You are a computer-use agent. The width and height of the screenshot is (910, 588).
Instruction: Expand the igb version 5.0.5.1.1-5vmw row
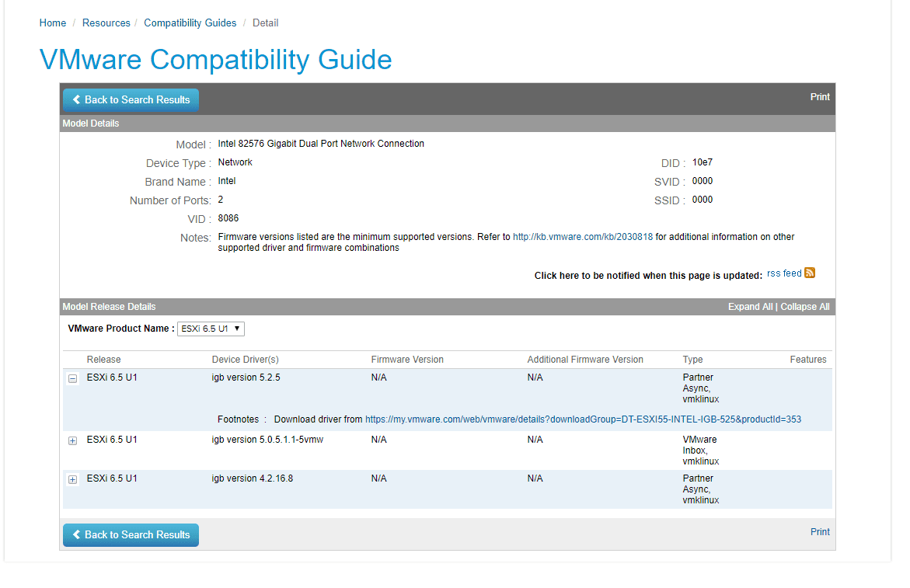tap(72, 440)
